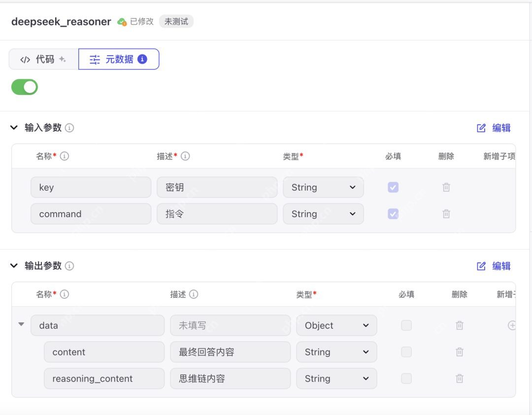532x415 pixels.
Task: Click info icon next to output 名称 column
Action: (x=64, y=294)
